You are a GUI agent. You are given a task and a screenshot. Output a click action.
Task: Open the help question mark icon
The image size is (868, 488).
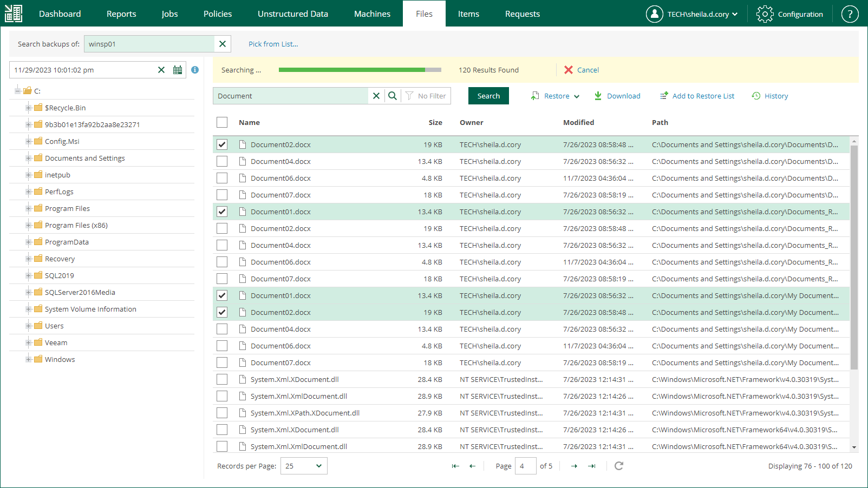(x=850, y=14)
